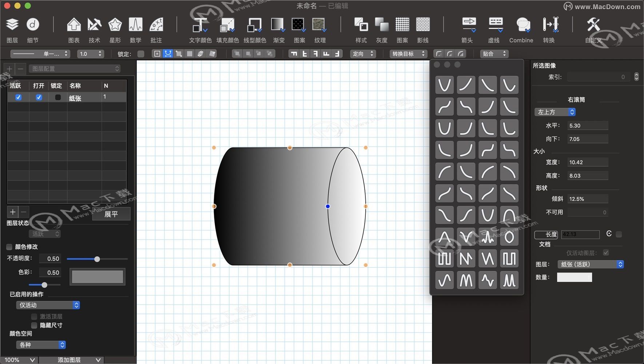Click the 长度 length button
This screenshot has height=364, width=644.
(546, 234)
